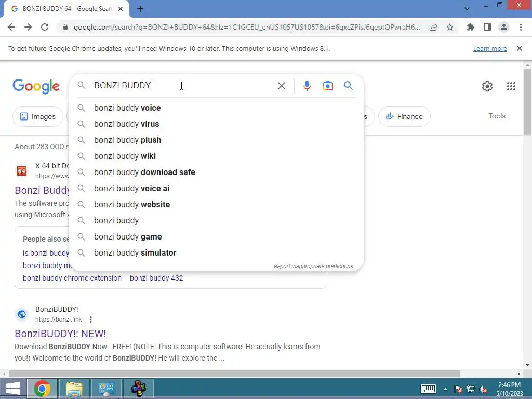The height and width of the screenshot is (399, 532).
Task: Open the Google apps grid
Action: coord(511,86)
